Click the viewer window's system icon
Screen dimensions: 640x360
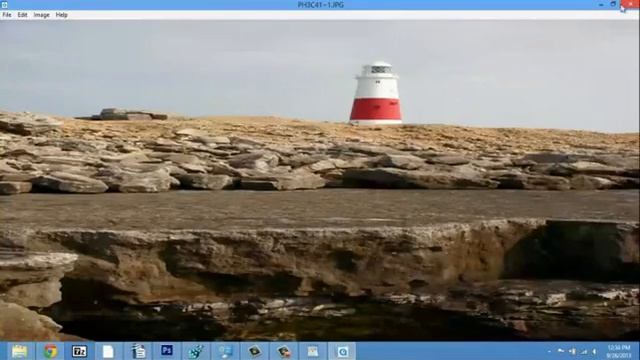(4, 4)
